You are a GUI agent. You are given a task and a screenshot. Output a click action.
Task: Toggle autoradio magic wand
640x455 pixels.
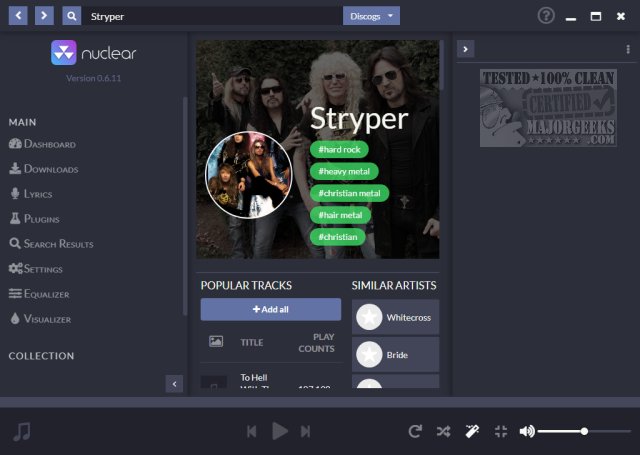click(472, 431)
